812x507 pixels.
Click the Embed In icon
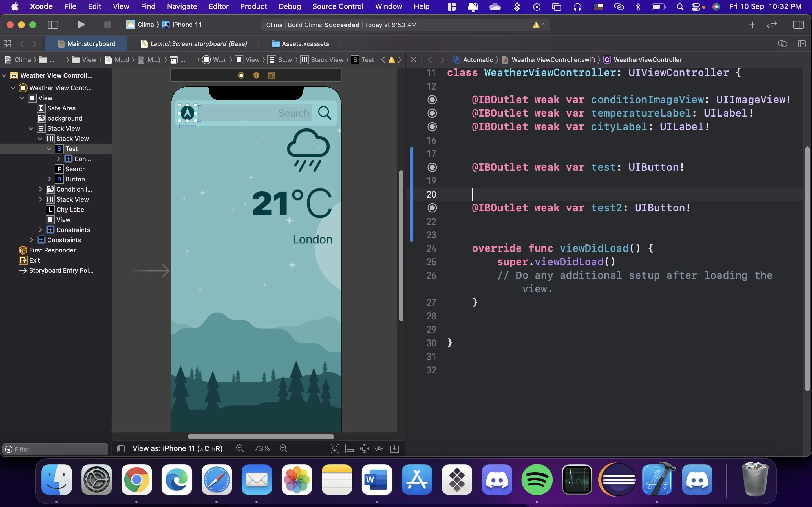395,448
